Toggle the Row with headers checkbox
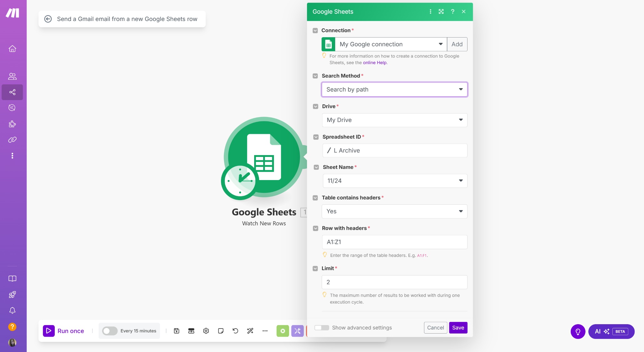 pos(315,229)
